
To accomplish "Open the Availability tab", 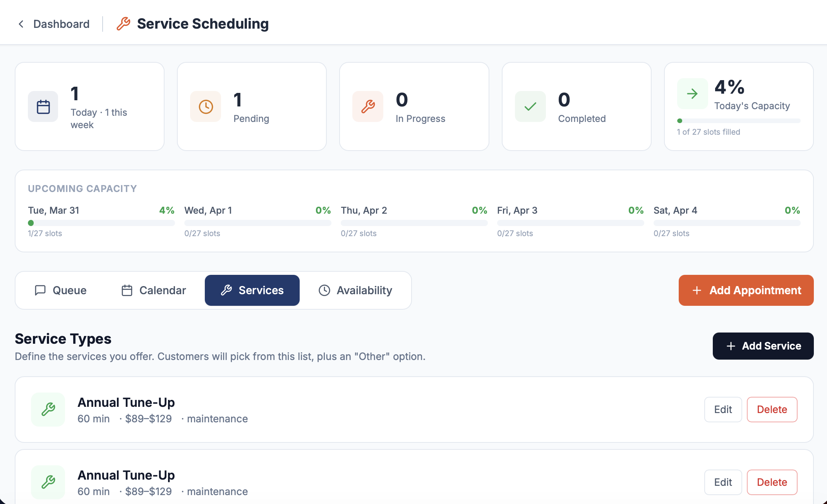I will 355,290.
